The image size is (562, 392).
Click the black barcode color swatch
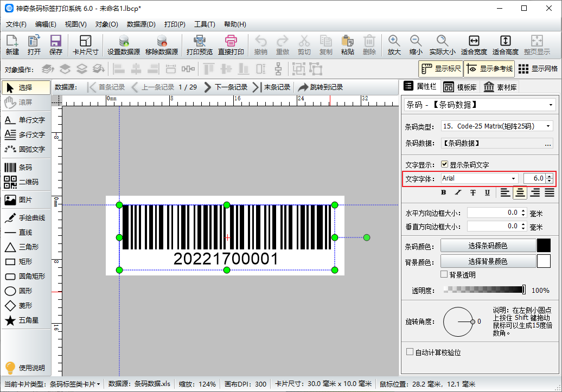tap(544, 246)
